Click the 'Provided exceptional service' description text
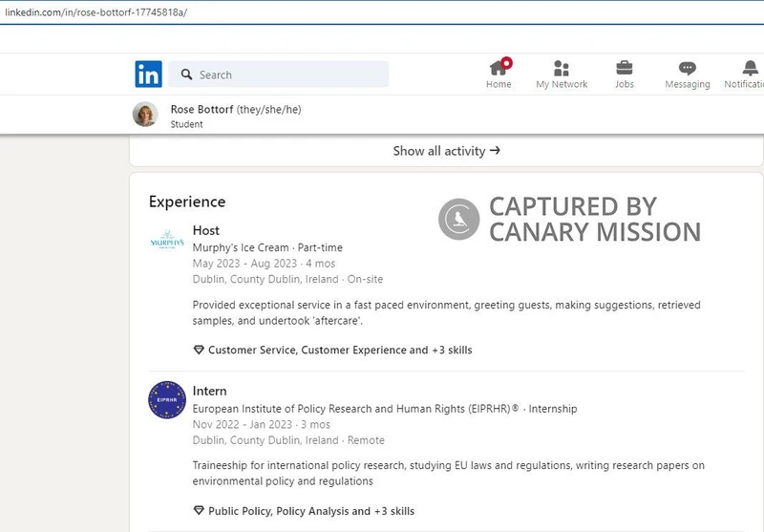 click(x=446, y=312)
